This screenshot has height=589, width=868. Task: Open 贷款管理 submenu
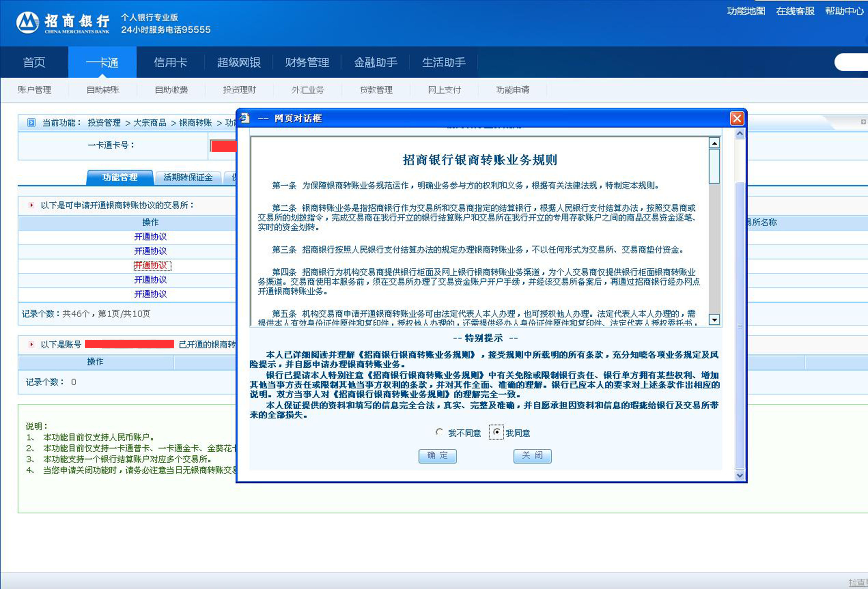376,90
